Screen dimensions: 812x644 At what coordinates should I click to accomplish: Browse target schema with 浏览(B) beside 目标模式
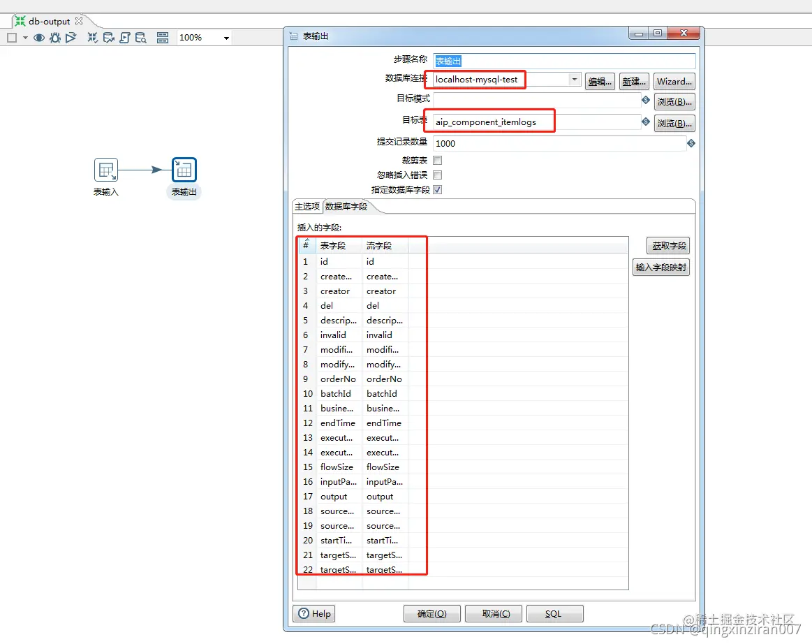click(674, 101)
